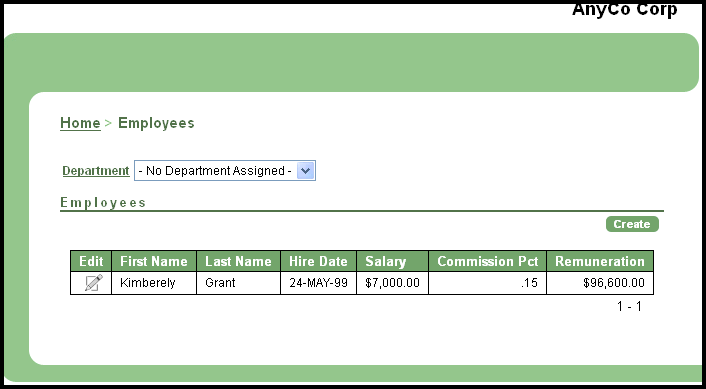The image size is (706, 389).
Task: Open the Department label link
Action: pyautogui.click(x=96, y=171)
